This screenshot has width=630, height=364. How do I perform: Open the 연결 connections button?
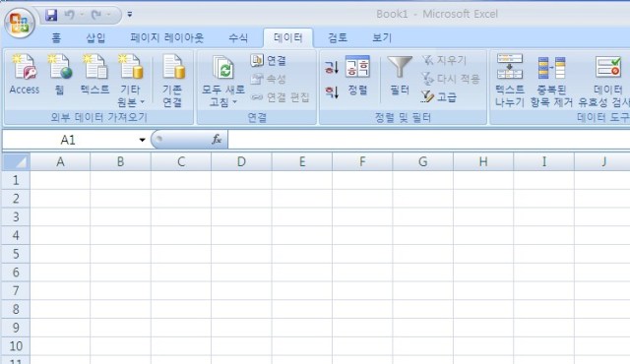269,61
